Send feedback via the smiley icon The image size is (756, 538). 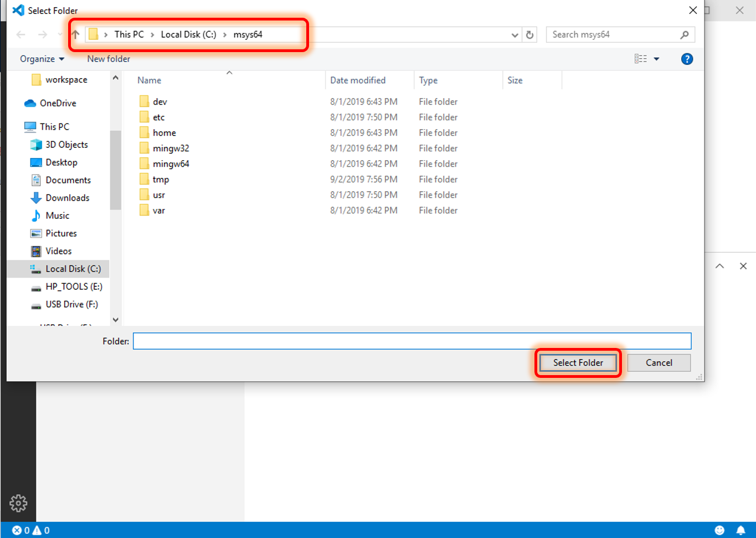(719, 530)
